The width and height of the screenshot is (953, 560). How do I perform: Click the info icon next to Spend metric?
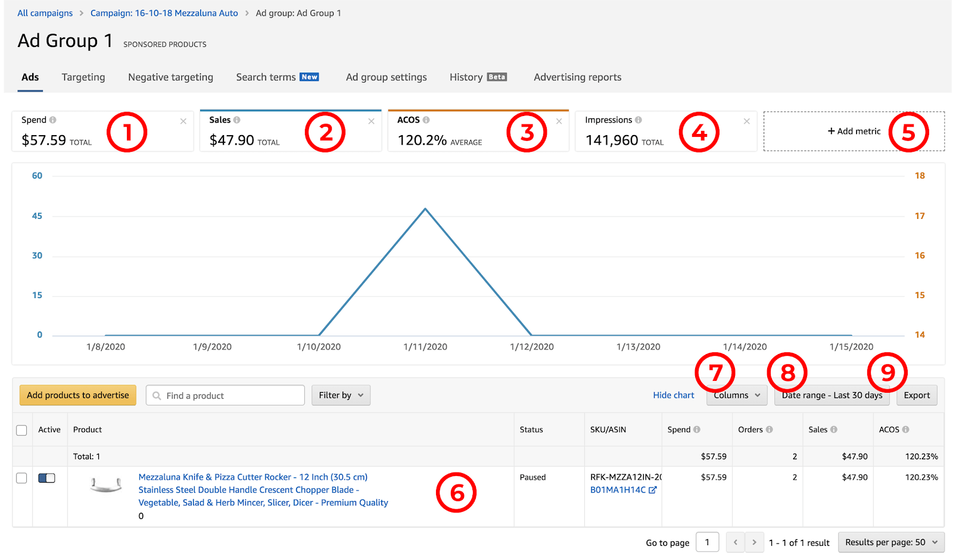(53, 120)
